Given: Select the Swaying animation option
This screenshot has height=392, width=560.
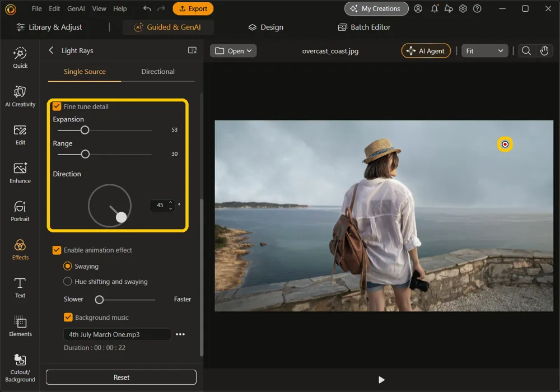Looking at the screenshot, I should [68, 266].
